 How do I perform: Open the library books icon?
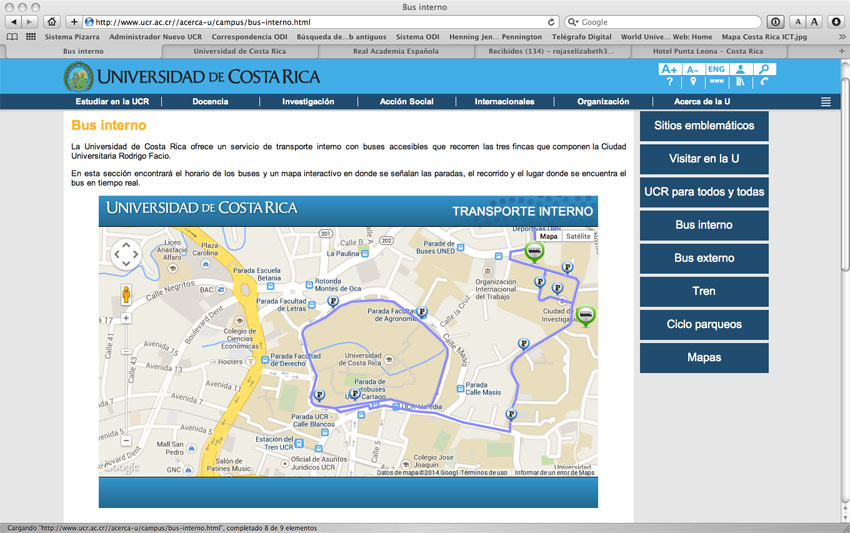740,82
